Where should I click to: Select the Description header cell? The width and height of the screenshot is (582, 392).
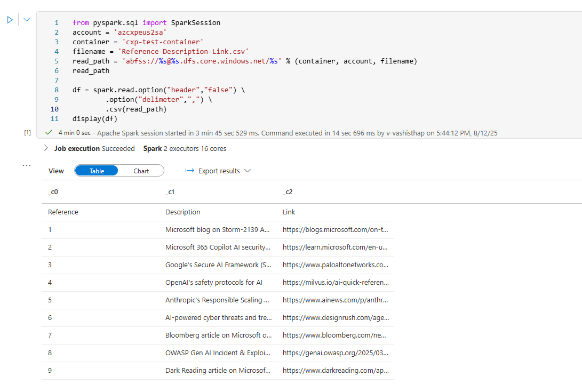pos(182,212)
